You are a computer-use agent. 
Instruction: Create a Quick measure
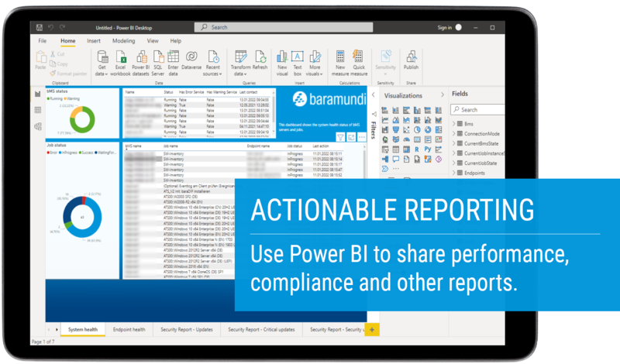[359, 64]
